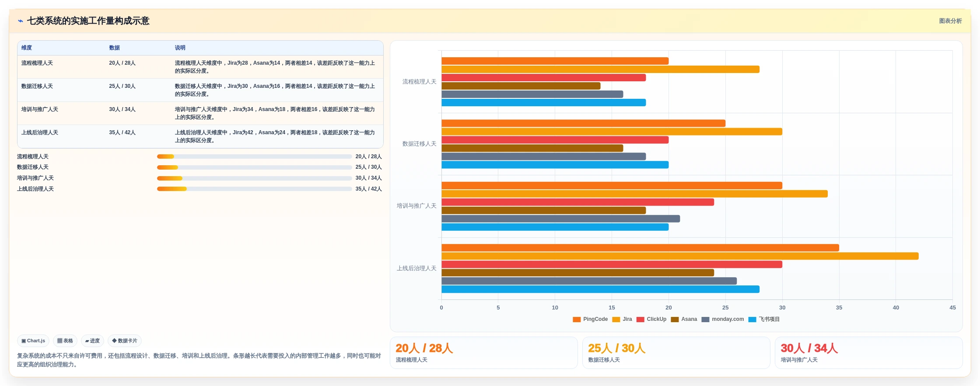
Task: Toggle the PingCode legend swatch
Action: click(x=577, y=320)
